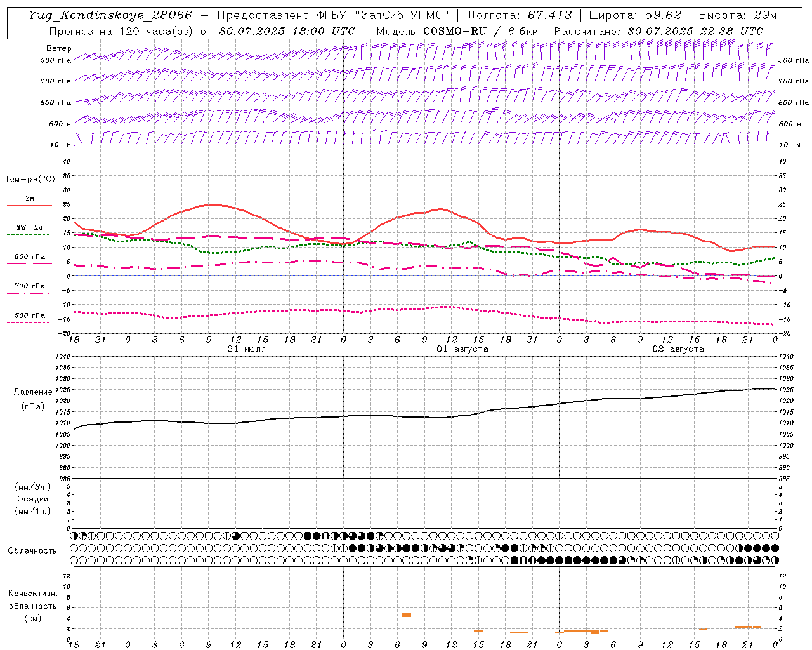Click the Облачность cloud cover label
Screen dimensions: 812x650
[x=32, y=551]
